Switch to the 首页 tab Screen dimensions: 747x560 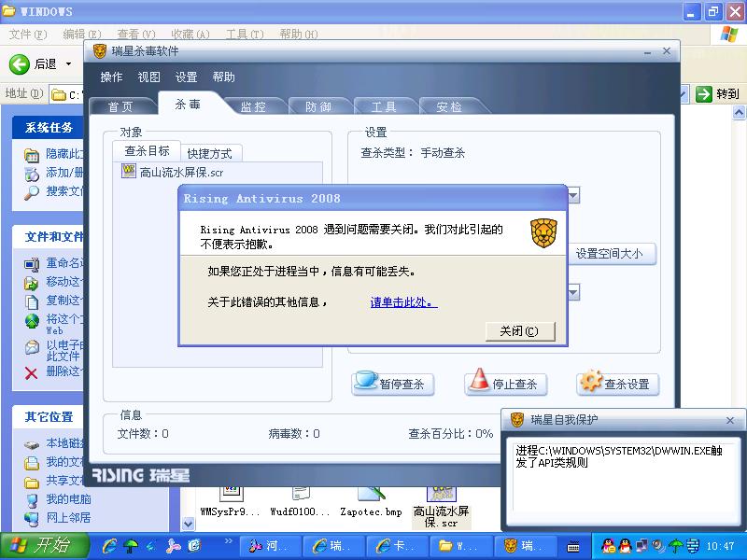(x=121, y=106)
